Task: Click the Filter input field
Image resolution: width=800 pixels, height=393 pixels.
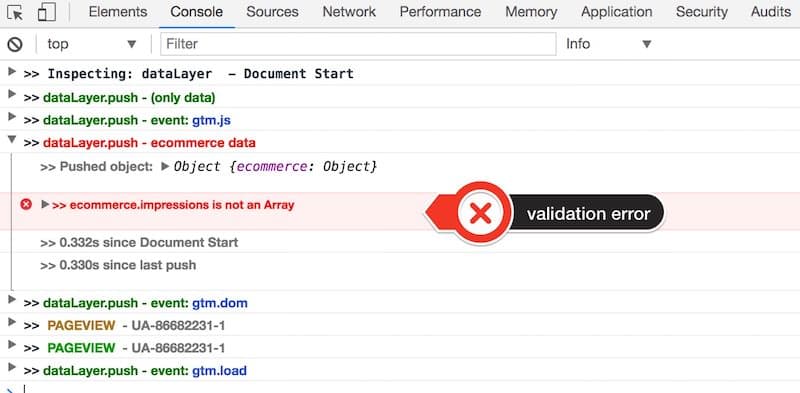Action: point(358,44)
